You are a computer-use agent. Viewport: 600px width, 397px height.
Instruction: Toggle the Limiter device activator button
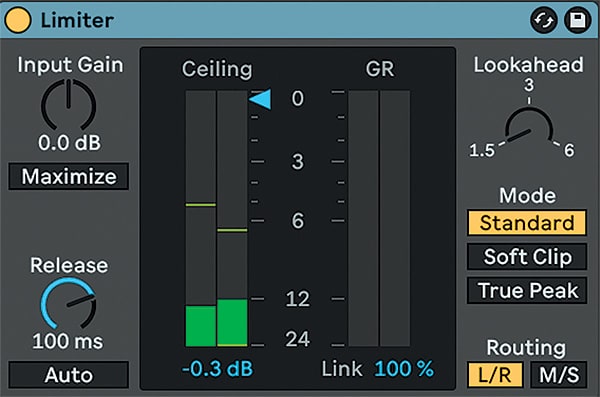(18, 20)
